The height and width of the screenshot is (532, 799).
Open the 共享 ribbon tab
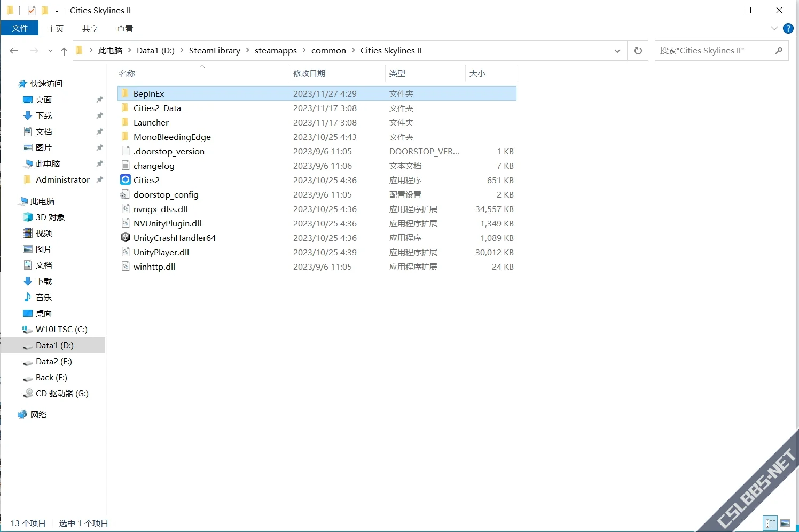(90, 28)
